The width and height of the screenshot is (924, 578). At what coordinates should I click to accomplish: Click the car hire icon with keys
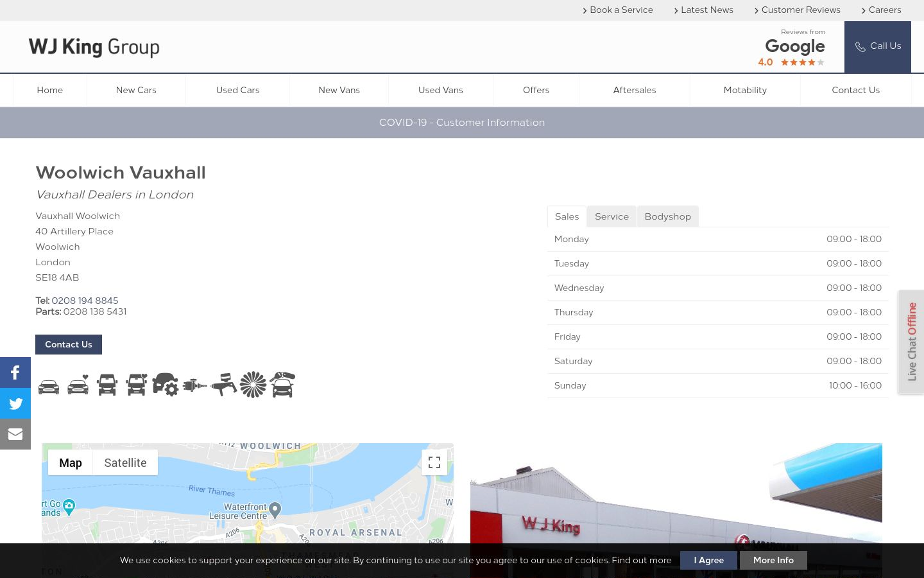pyautogui.click(x=282, y=384)
